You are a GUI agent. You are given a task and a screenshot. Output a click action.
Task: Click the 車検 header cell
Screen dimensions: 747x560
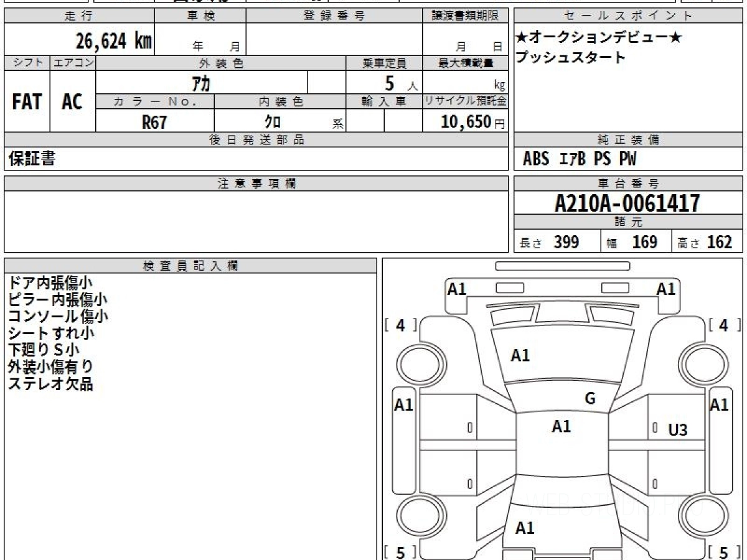[x=200, y=16]
